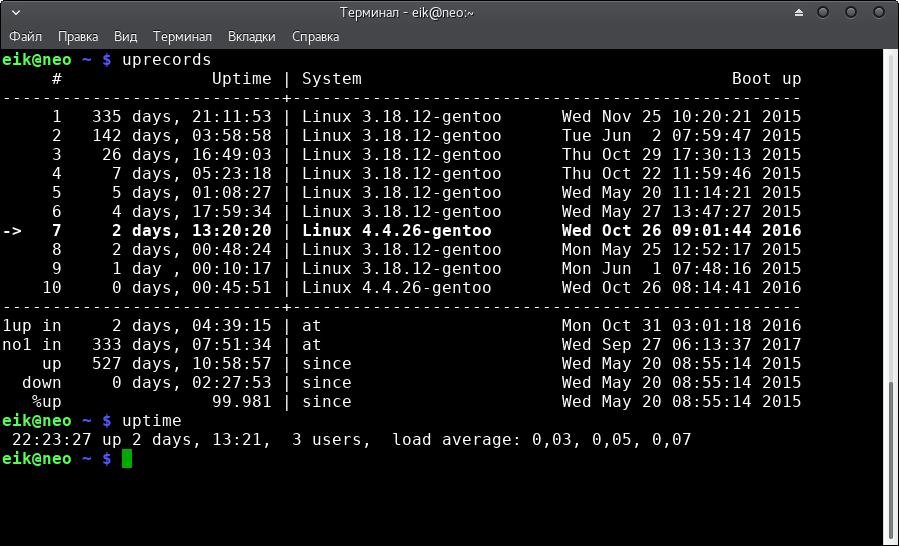Click date 'Mon Oct 31 03:01:18 2016'
The image size is (899, 546).
(681, 326)
